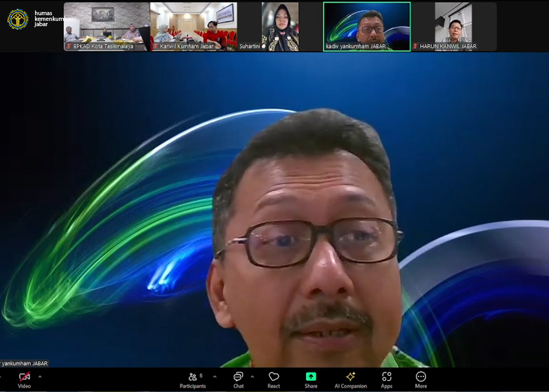
Task: Click the green Share screen button
Action: 311,378
